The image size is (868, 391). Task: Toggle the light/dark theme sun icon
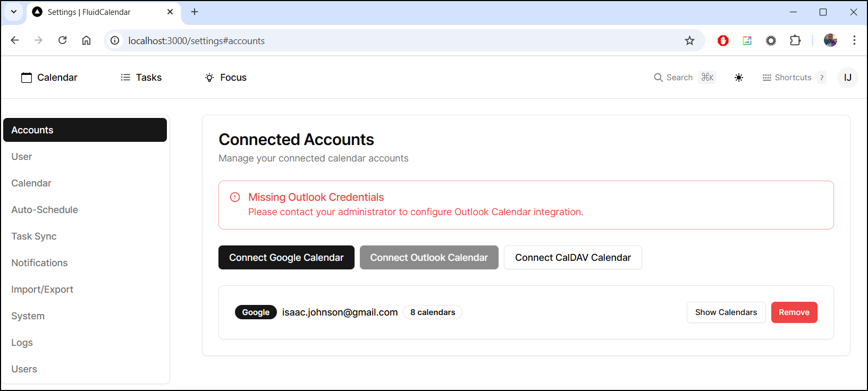click(739, 78)
